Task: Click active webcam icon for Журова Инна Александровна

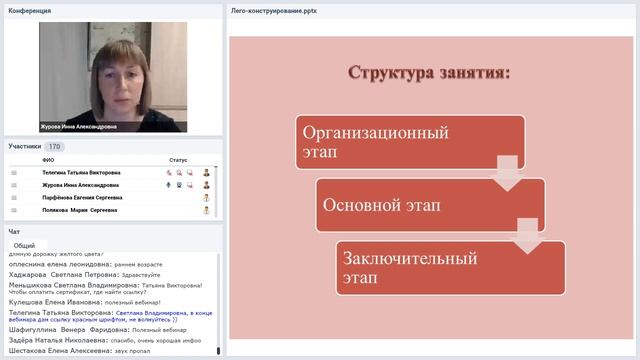Action: 179,185
